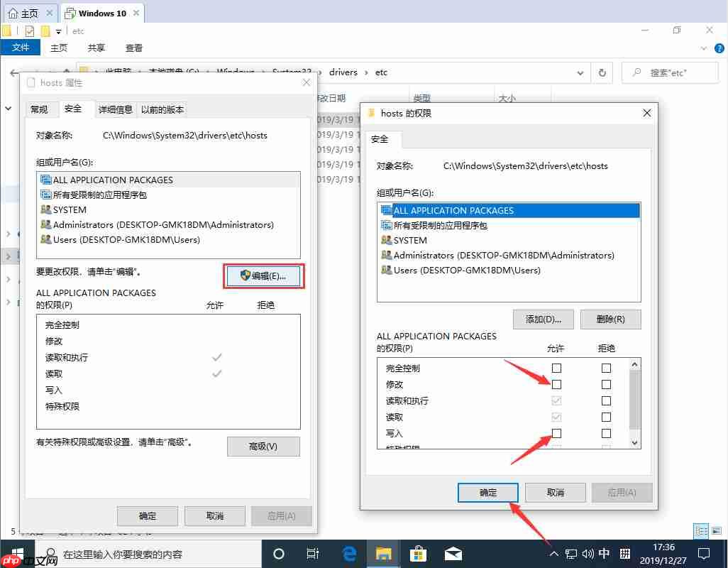Launch Microsoft Store from the taskbar
The image size is (728, 568).
[x=418, y=554]
